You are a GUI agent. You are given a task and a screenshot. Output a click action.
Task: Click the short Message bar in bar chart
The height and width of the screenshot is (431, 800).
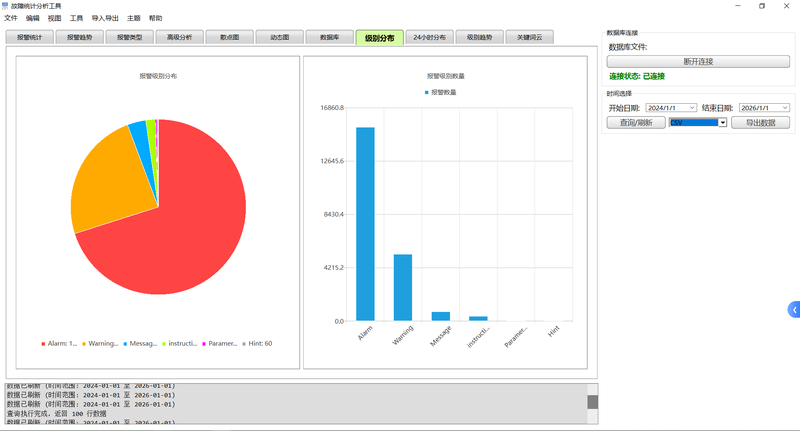[x=441, y=316]
